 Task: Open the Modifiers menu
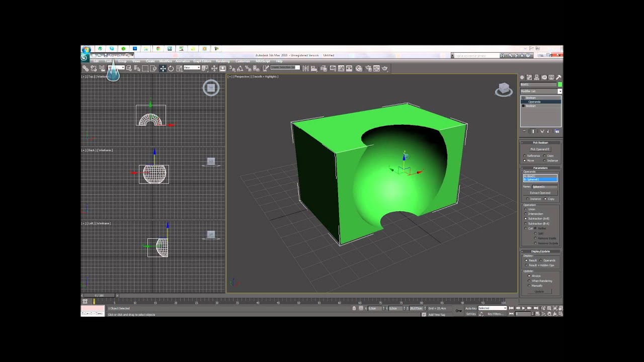point(166,61)
